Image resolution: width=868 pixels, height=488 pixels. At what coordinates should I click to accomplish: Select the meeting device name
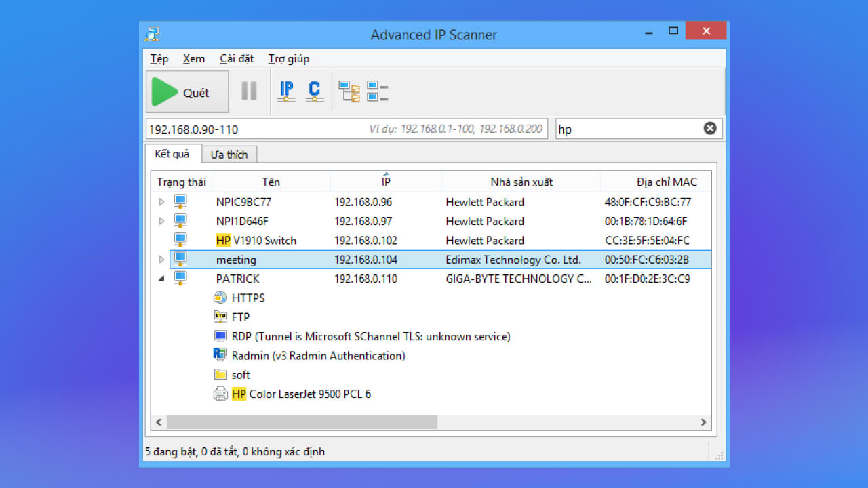pyautogui.click(x=236, y=260)
